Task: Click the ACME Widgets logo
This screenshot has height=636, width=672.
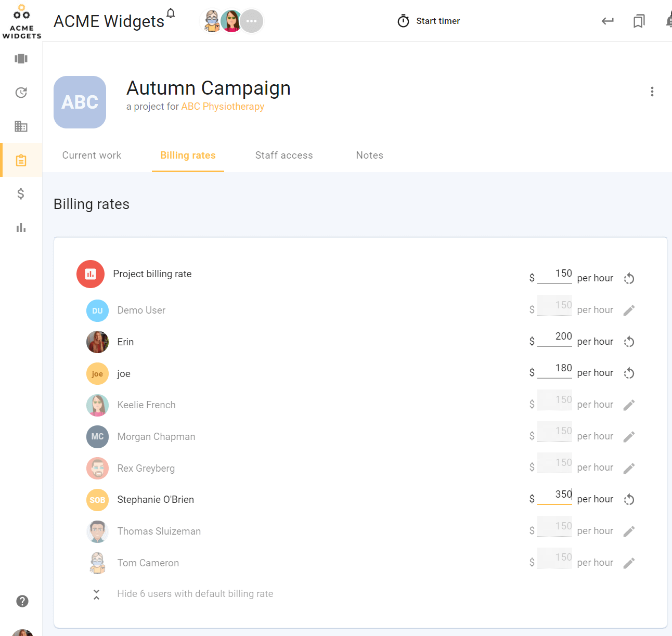Action: point(21,21)
